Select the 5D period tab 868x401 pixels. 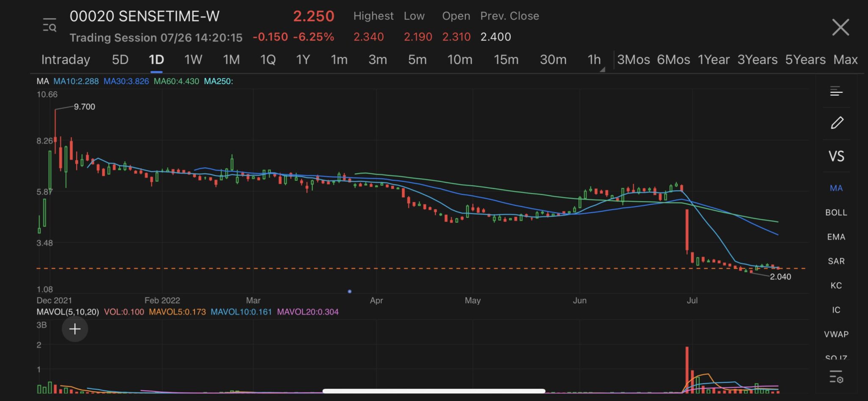click(x=120, y=60)
